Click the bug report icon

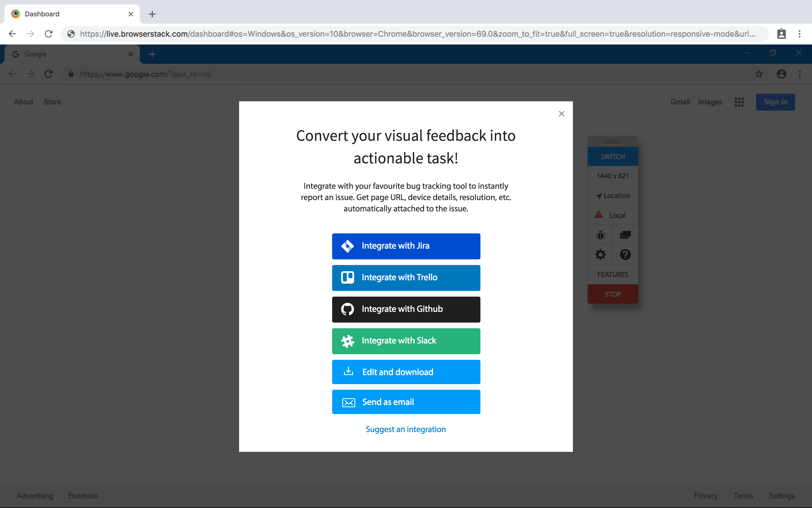tap(600, 235)
